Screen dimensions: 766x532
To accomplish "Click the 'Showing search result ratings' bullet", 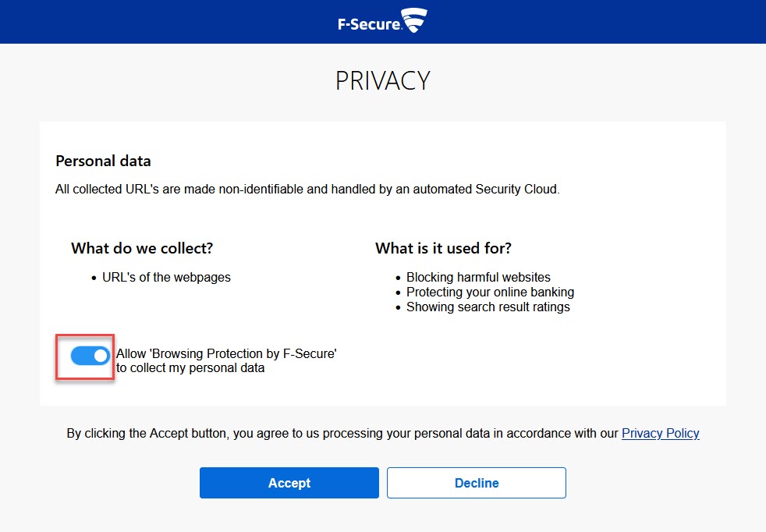I will point(488,307).
